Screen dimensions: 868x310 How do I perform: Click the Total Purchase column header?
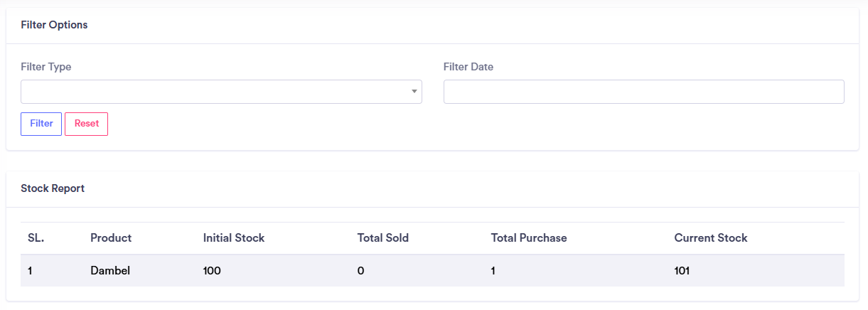529,238
